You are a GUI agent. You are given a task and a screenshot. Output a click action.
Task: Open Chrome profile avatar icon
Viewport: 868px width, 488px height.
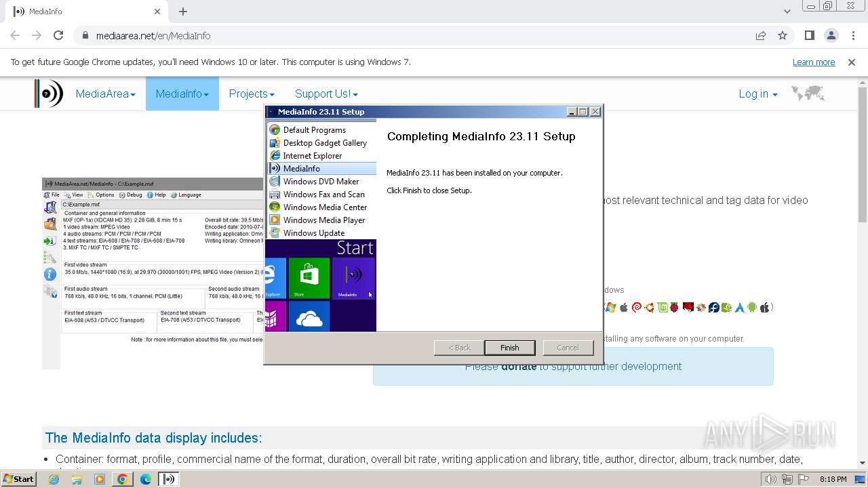point(831,35)
